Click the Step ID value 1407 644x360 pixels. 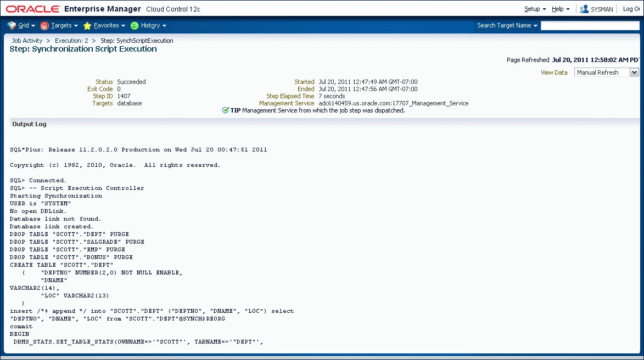point(124,96)
